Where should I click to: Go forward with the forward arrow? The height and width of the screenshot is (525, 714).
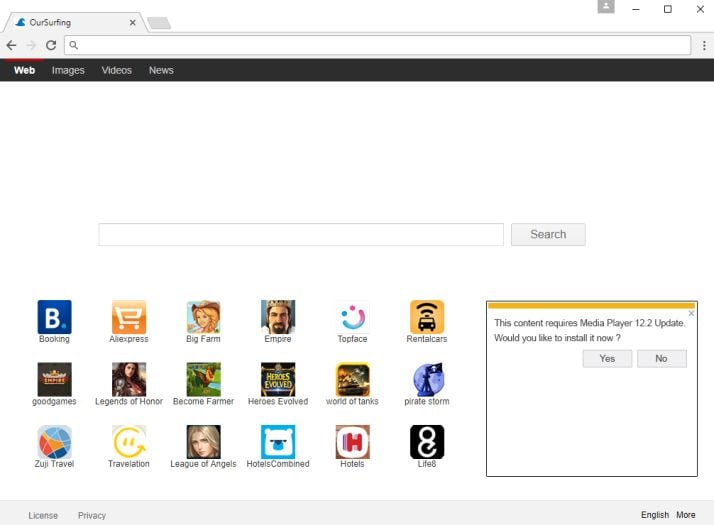tap(31, 45)
